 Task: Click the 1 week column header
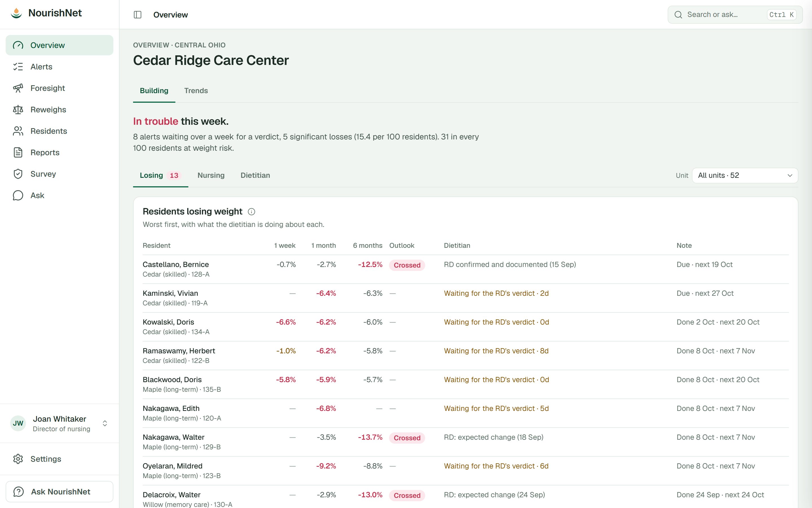click(x=285, y=246)
